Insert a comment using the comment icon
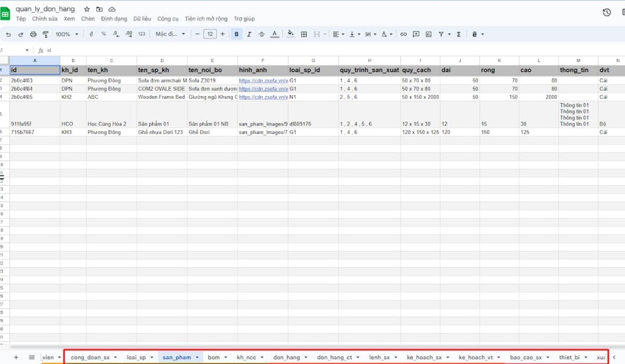This screenshot has width=625, height=364. pos(417,34)
